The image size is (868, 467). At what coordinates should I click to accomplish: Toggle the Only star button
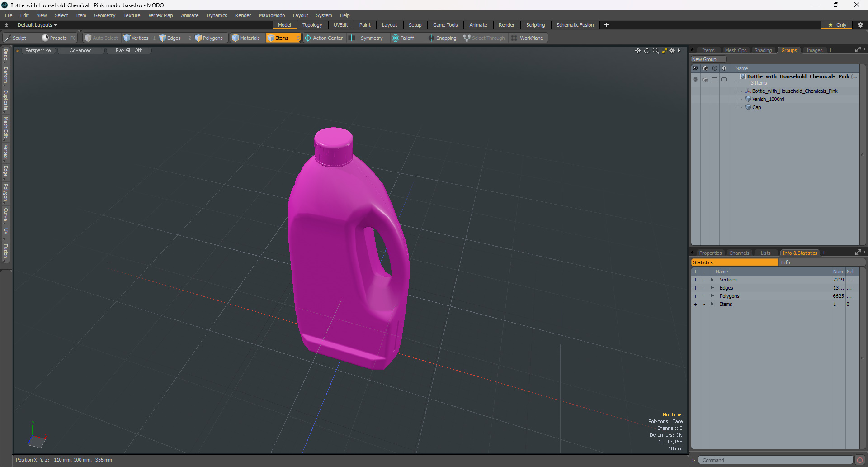coord(837,25)
